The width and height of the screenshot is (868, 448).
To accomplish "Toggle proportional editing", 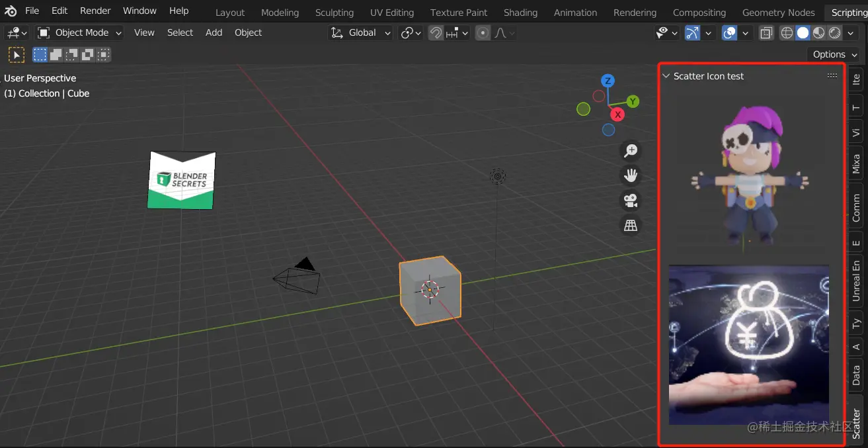I will [x=483, y=32].
